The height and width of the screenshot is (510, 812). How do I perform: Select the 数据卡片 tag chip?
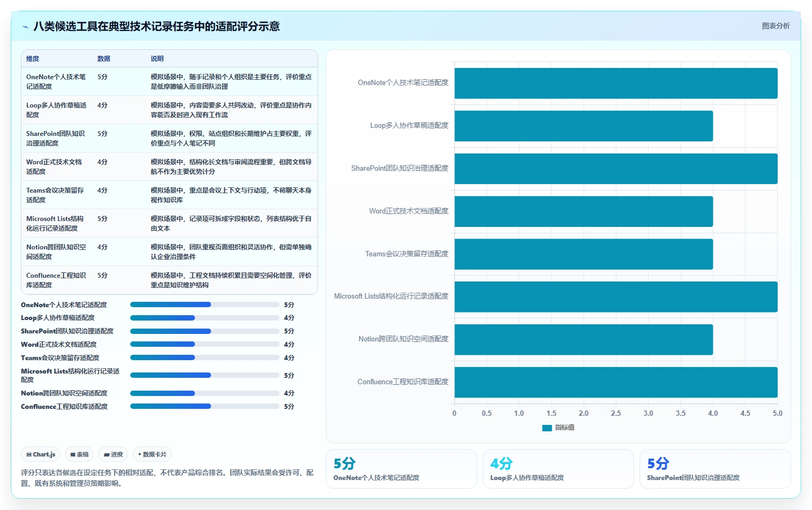tap(152, 454)
